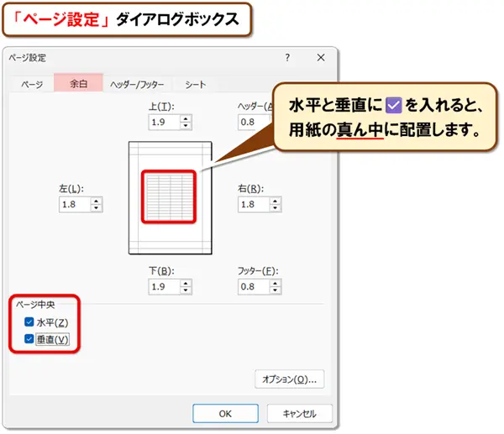Click the キャンセル button
504x434 pixels.
click(300, 414)
